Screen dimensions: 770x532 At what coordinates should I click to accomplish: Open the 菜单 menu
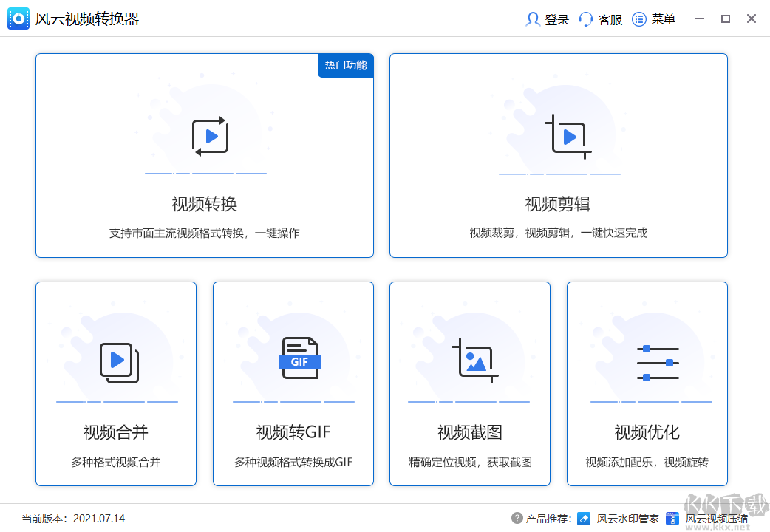653,19
